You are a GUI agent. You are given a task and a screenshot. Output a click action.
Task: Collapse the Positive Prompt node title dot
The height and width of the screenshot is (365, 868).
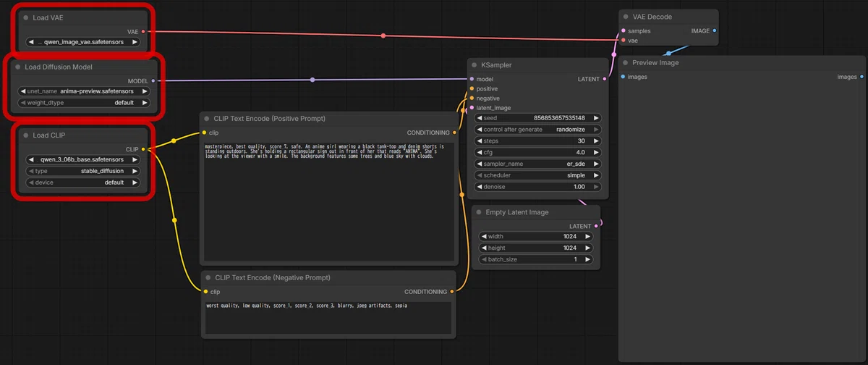[207, 118]
